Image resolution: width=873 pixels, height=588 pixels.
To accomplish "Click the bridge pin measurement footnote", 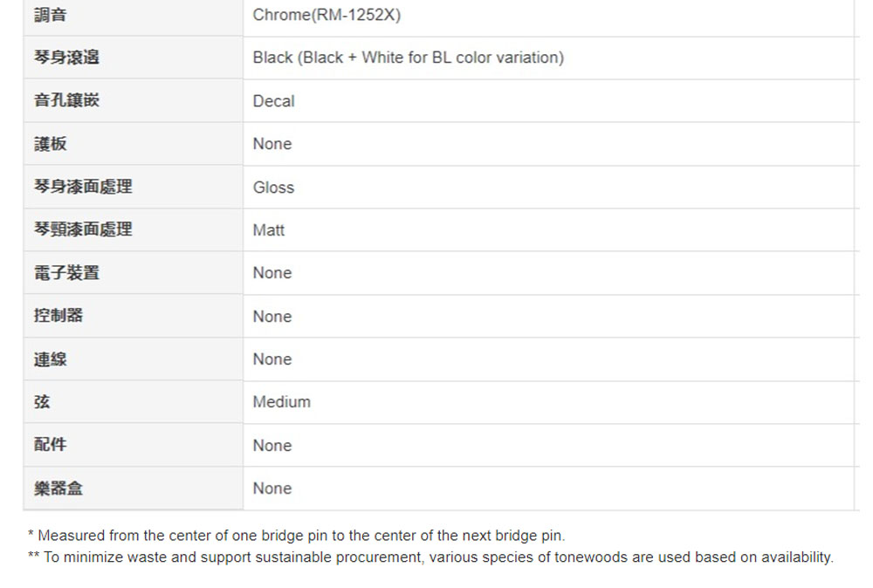I will tap(296, 536).
